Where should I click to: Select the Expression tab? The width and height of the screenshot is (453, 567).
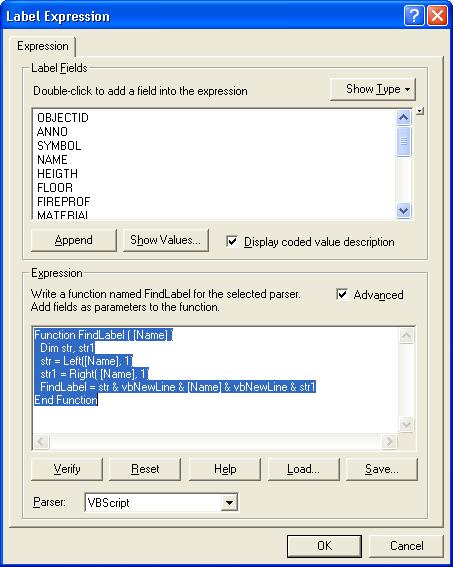(x=43, y=46)
